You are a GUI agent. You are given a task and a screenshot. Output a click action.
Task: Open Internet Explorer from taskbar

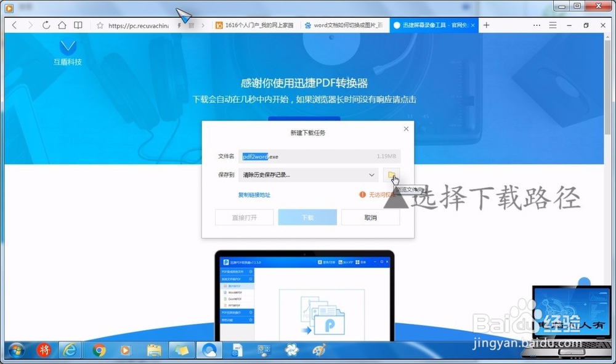(x=70, y=350)
